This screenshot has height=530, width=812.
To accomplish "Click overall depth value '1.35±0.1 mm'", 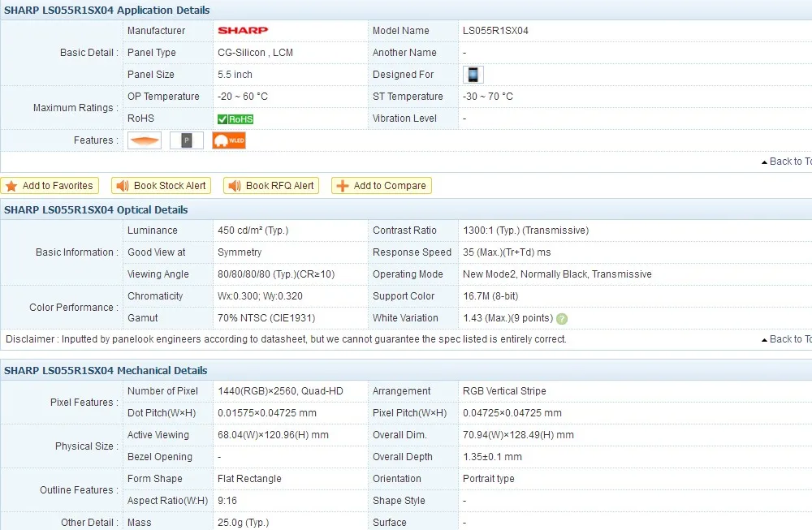I will point(493,456).
